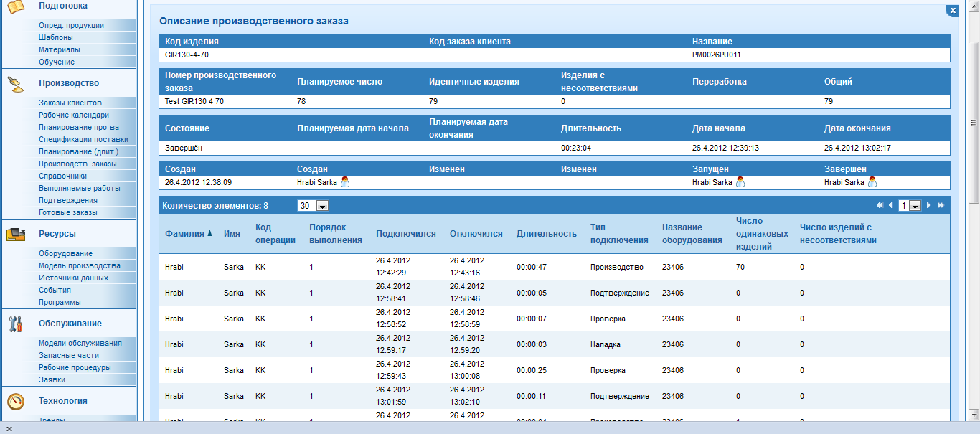Close the order description panel

pyautogui.click(x=952, y=11)
